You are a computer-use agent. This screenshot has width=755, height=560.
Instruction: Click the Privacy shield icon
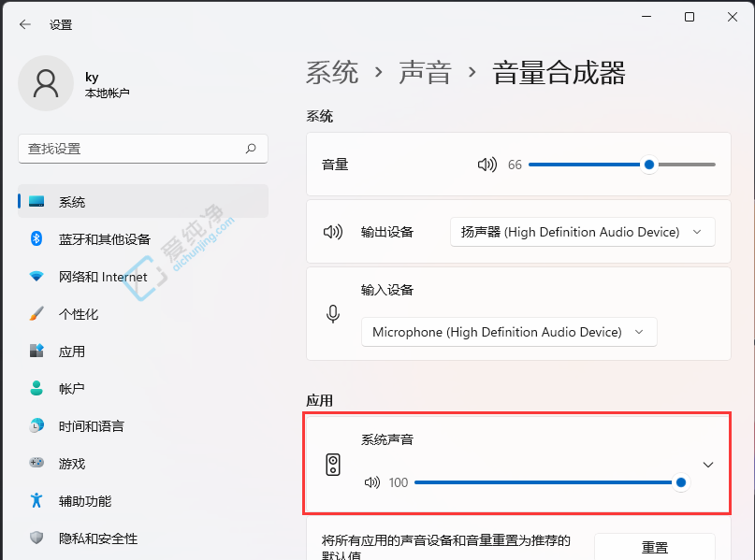[36, 538]
